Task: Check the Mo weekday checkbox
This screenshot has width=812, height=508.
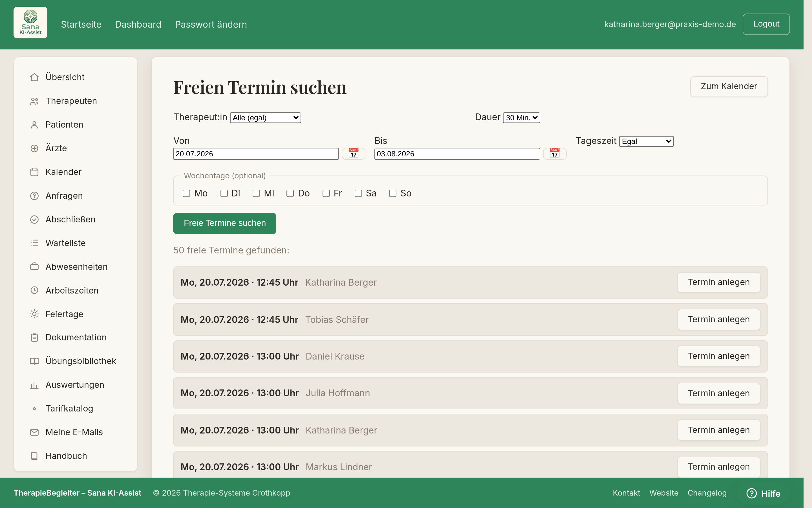Action: tap(186, 193)
